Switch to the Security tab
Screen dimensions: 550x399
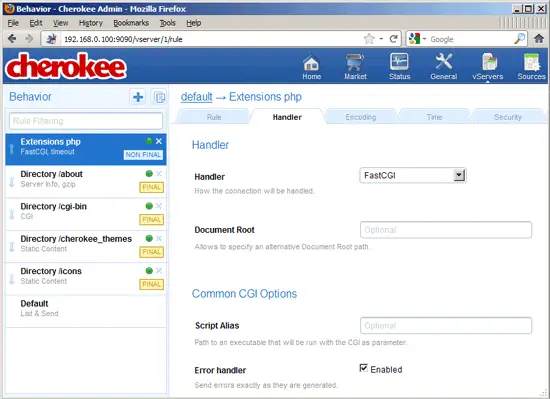pyautogui.click(x=508, y=117)
